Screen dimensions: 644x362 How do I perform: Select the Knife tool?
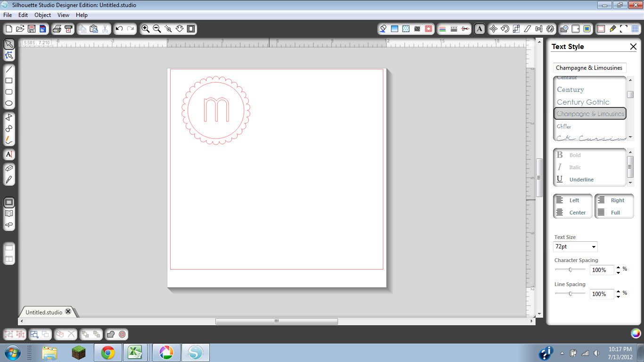point(8,180)
